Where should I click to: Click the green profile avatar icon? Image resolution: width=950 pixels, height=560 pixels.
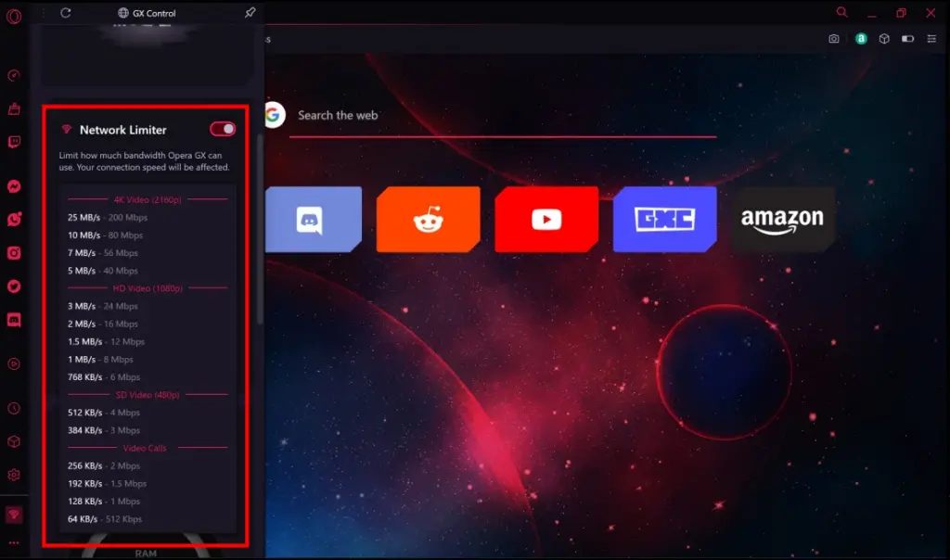click(861, 39)
